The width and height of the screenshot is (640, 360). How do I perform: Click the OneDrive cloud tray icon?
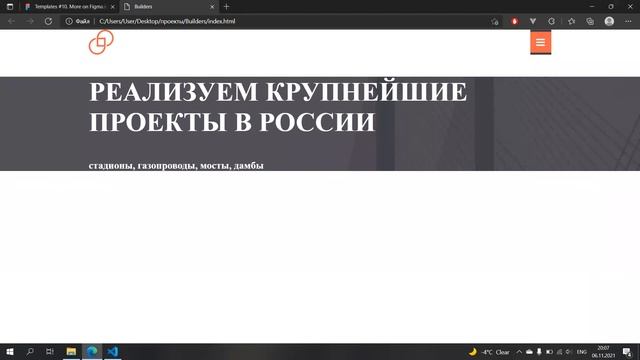[529, 352]
